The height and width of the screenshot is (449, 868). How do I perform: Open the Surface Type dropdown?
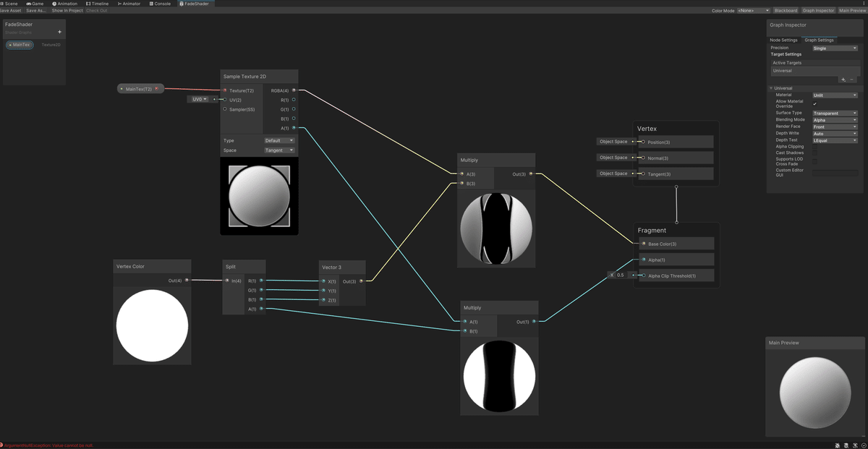834,112
